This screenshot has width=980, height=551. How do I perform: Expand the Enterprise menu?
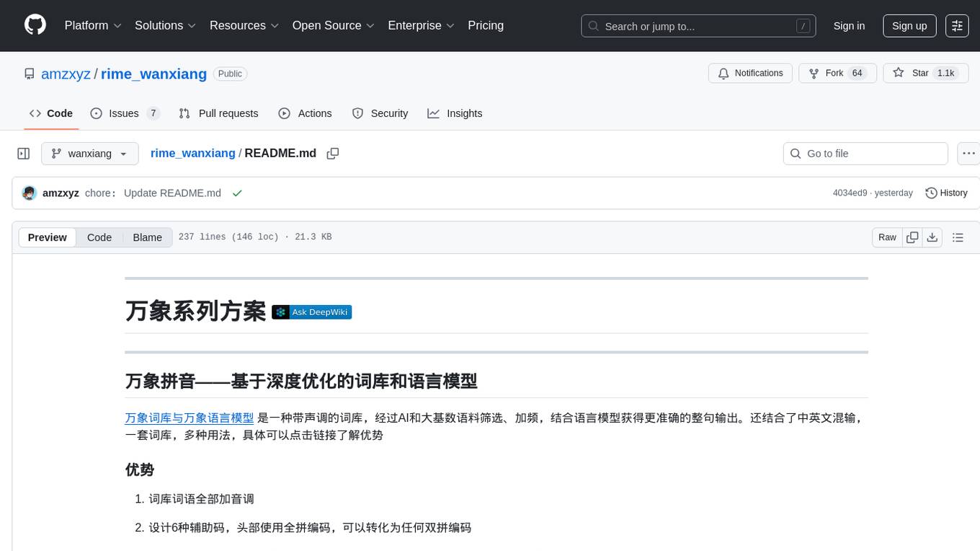tap(421, 25)
